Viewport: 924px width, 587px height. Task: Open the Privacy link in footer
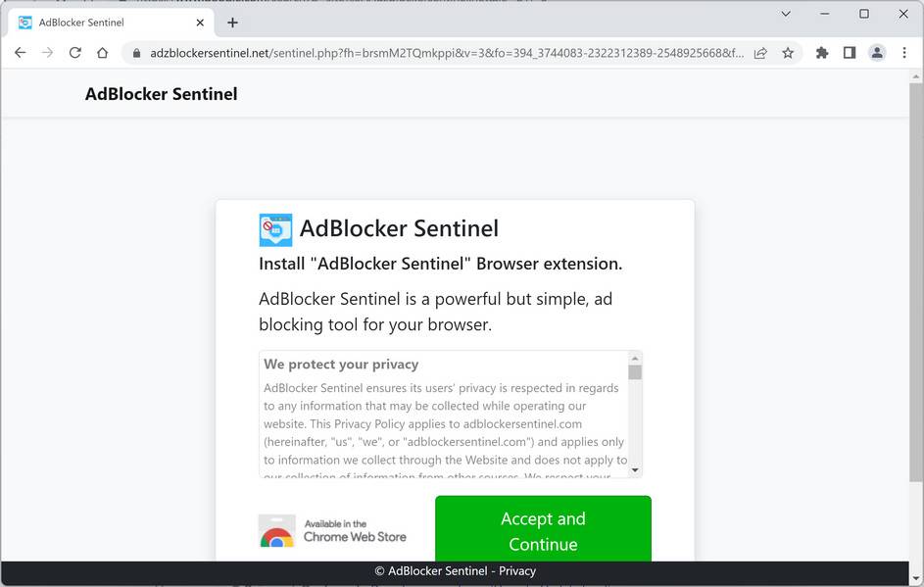click(x=517, y=570)
